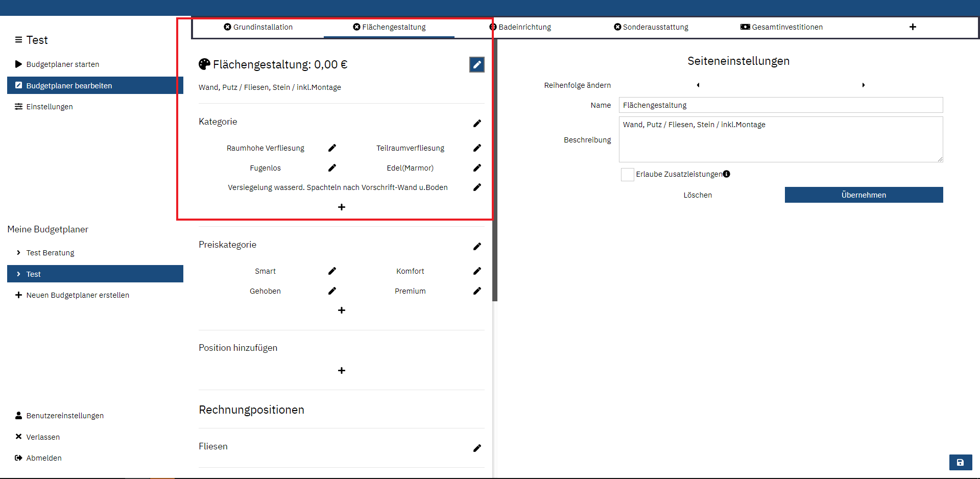Screen dimensions: 980x479
Task: Click the 'Wand, Putz / Fliesen, Stein' subtitle
Action: pyautogui.click(x=270, y=87)
